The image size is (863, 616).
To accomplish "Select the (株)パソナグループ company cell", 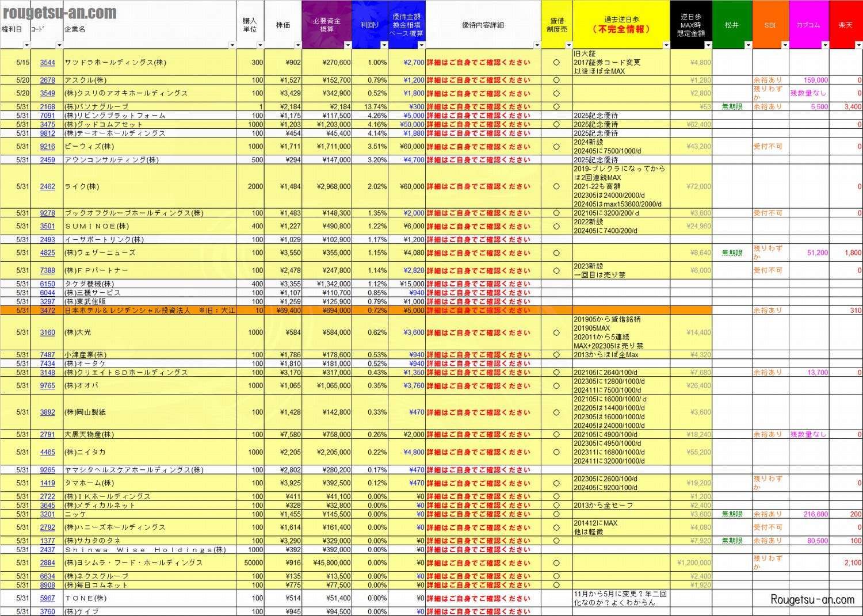I will (x=150, y=107).
